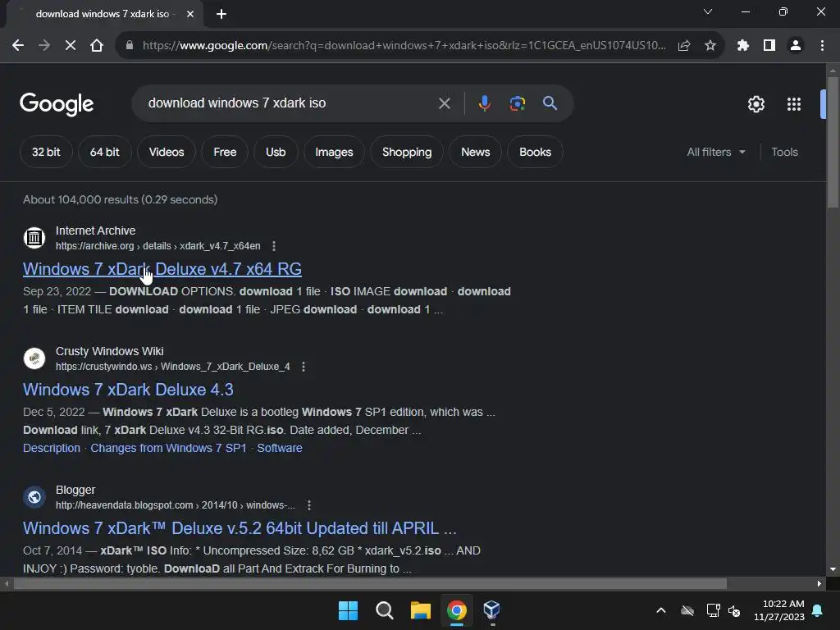This screenshot has width=840, height=630.
Task: Open File Explorer from taskbar
Action: [x=421, y=610]
